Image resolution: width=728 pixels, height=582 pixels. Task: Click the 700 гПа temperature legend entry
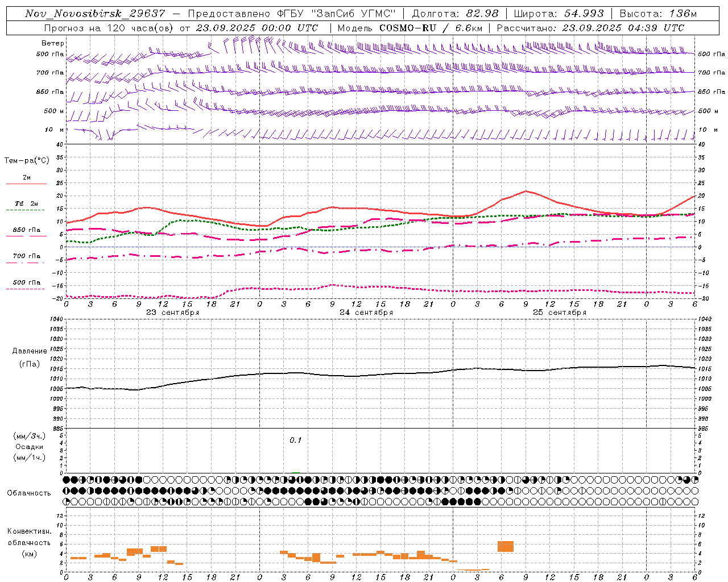tap(27, 256)
